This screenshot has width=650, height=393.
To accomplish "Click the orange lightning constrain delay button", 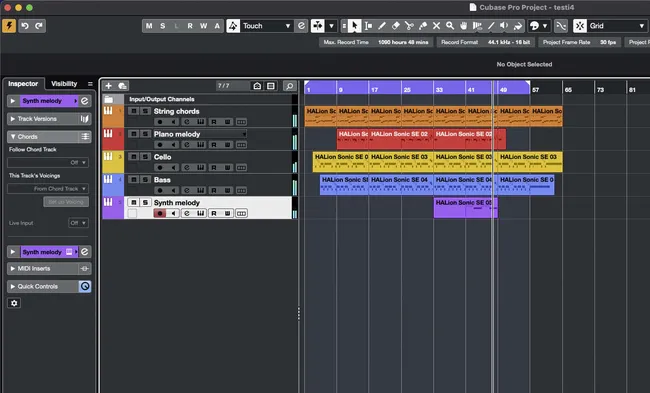I will tap(9, 26).
